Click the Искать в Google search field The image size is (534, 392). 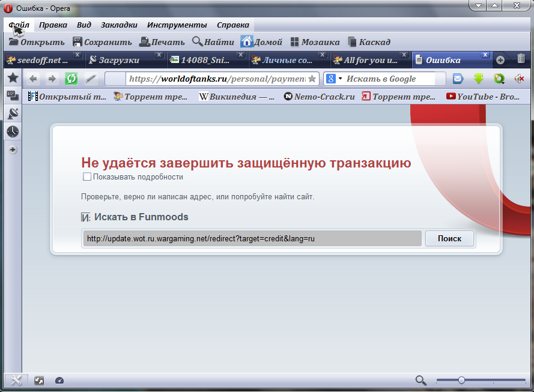click(x=390, y=79)
